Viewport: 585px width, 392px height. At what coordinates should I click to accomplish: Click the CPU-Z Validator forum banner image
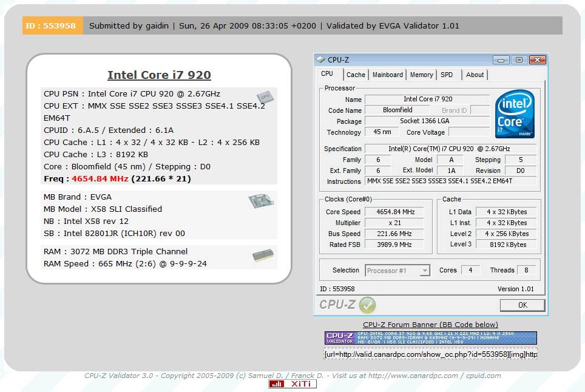coord(430,337)
